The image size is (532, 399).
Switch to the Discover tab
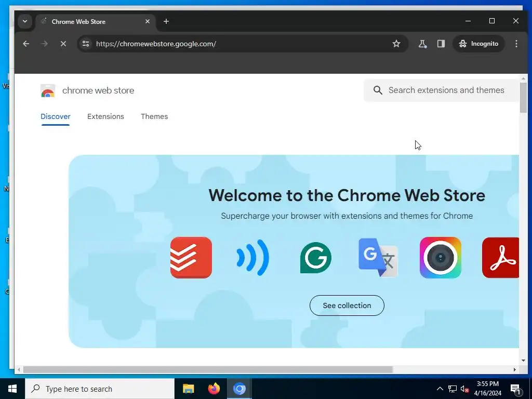click(55, 116)
